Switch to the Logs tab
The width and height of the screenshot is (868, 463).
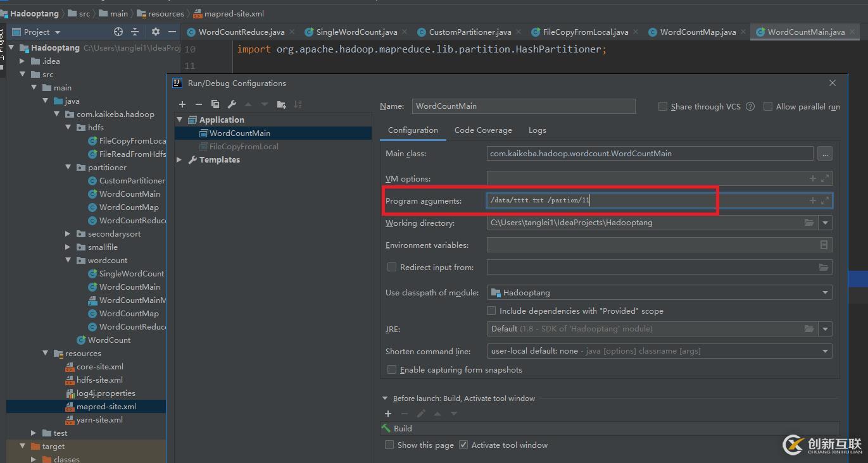pos(537,130)
